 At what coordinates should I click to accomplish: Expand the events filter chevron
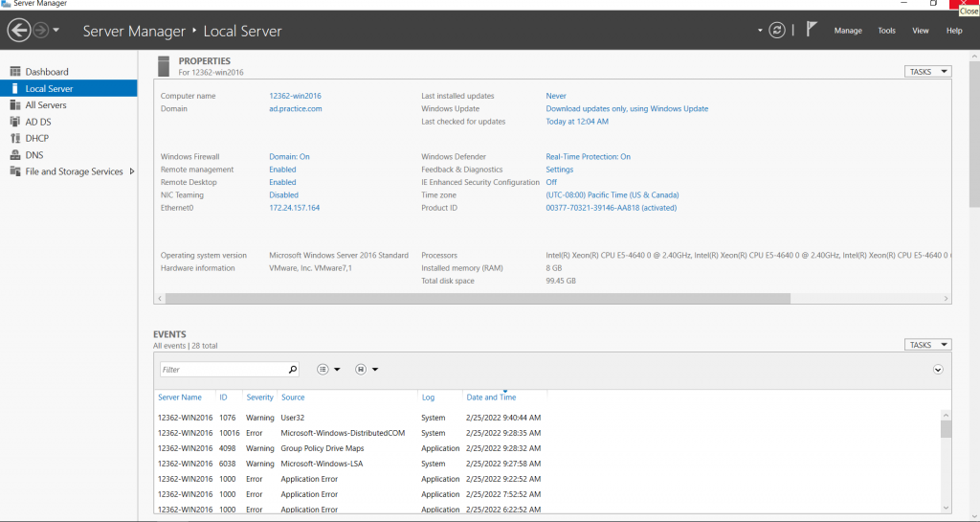click(x=938, y=370)
